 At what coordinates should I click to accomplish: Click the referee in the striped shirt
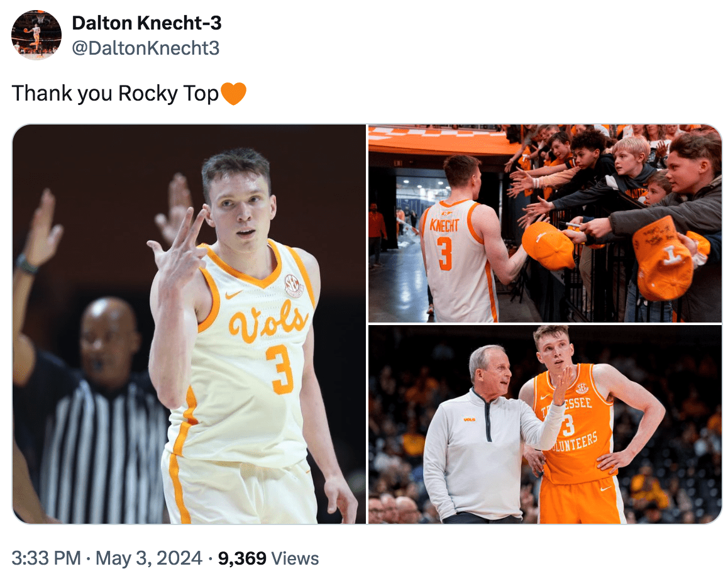pyautogui.click(x=94, y=415)
